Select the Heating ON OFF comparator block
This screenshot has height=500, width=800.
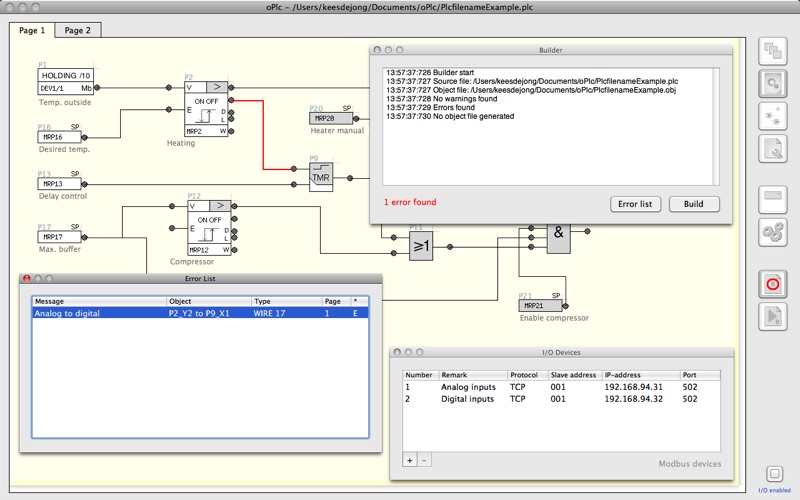(206, 109)
